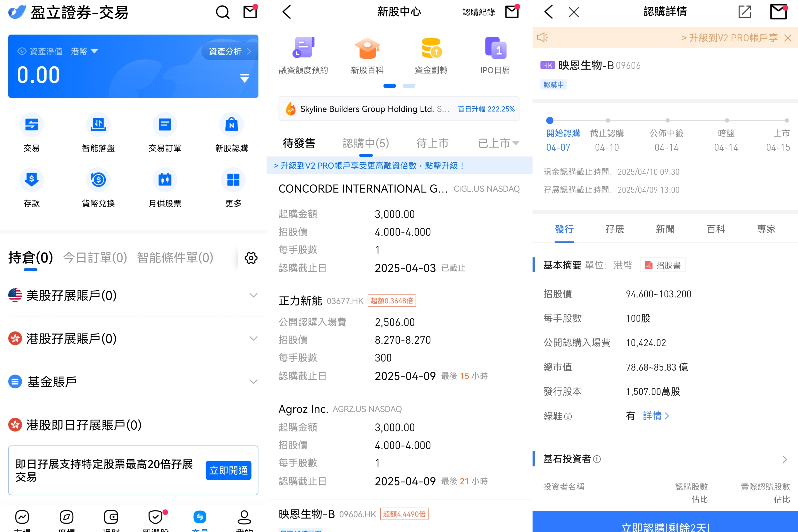This screenshot has width=798, height=532.
Task: Open messages envelope in 認購詳情 header
Action: [x=778, y=11]
